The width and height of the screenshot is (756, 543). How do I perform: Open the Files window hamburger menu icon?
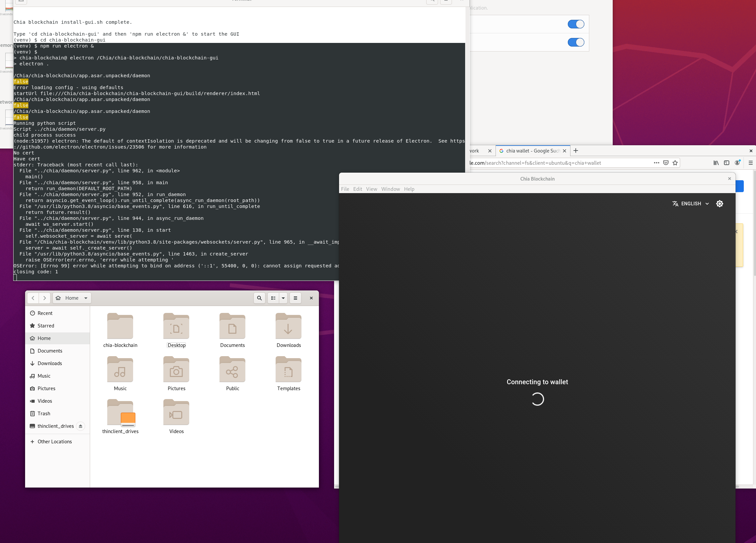(x=295, y=298)
